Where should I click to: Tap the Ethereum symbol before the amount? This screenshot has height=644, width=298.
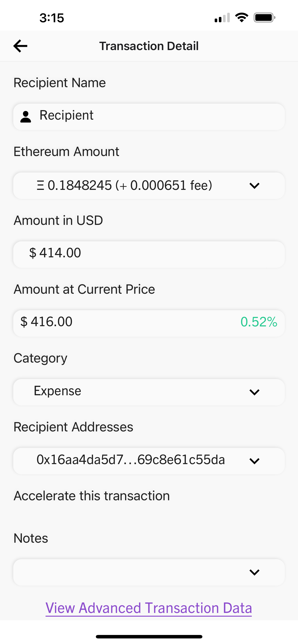40,186
